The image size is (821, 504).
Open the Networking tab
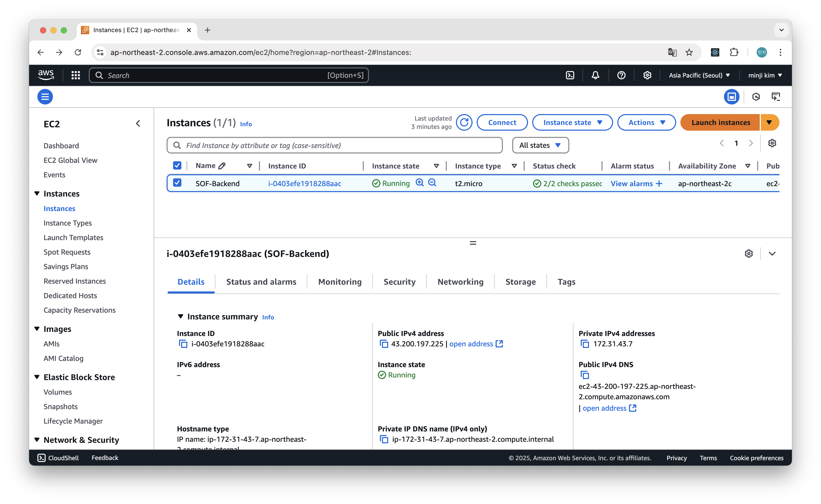click(460, 282)
